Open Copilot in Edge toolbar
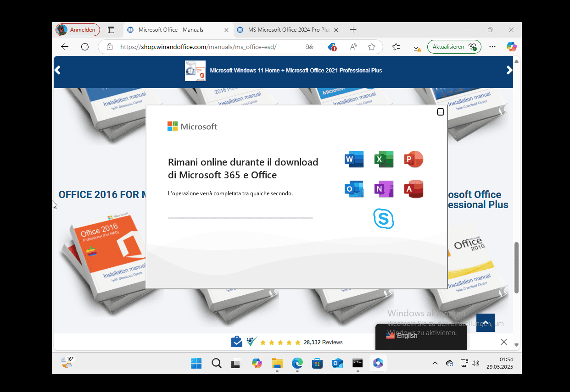This screenshot has width=570, height=392. [x=511, y=47]
